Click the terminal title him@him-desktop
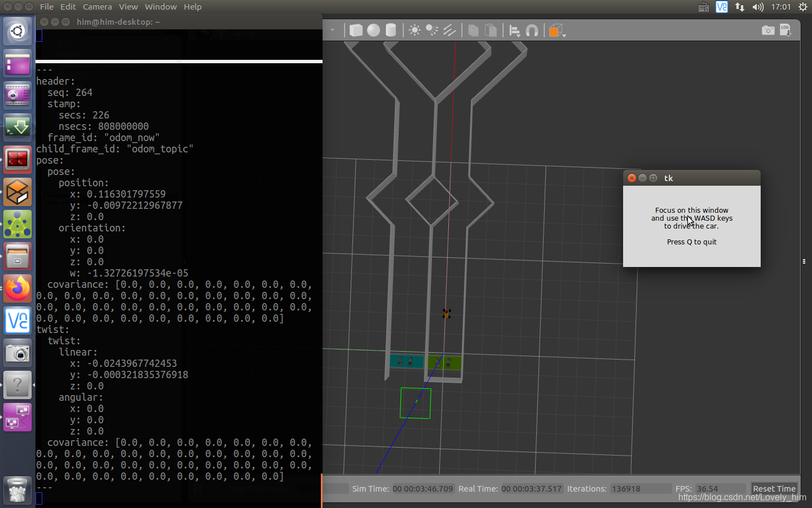The width and height of the screenshot is (812, 508). [118, 22]
